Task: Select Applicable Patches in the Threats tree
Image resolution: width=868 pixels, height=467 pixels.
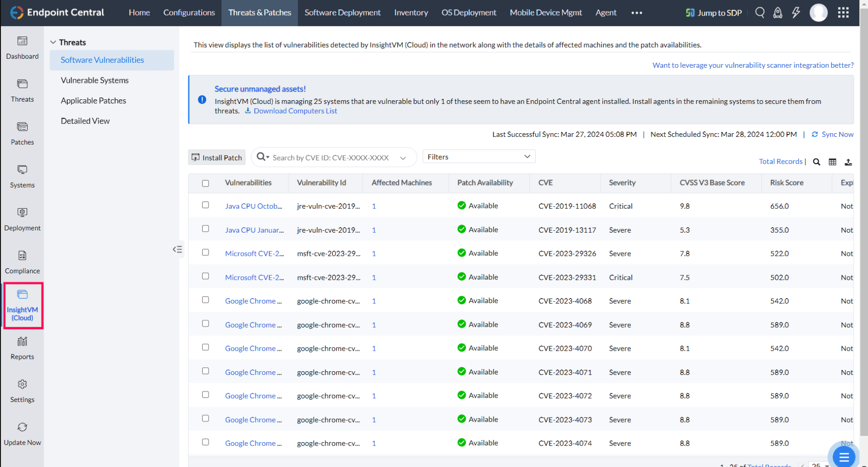Action: pyautogui.click(x=93, y=101)
